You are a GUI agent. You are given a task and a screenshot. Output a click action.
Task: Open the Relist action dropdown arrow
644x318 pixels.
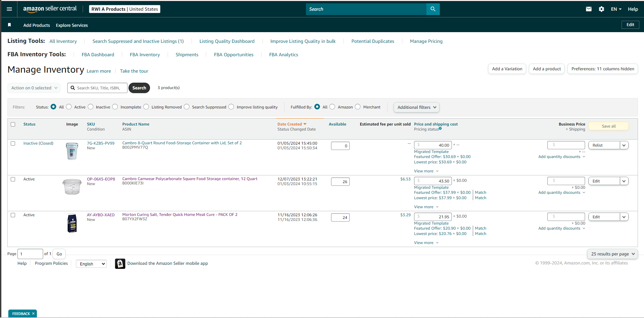point(624,145)
